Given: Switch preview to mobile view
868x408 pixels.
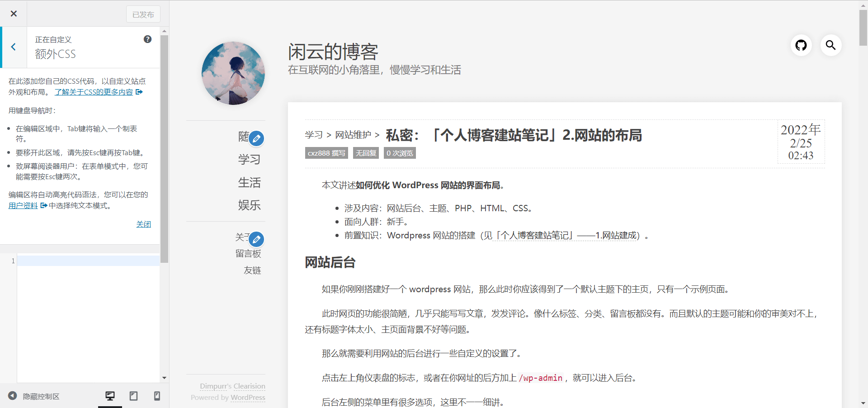Looking at the screenshot, I should (157, 395).
